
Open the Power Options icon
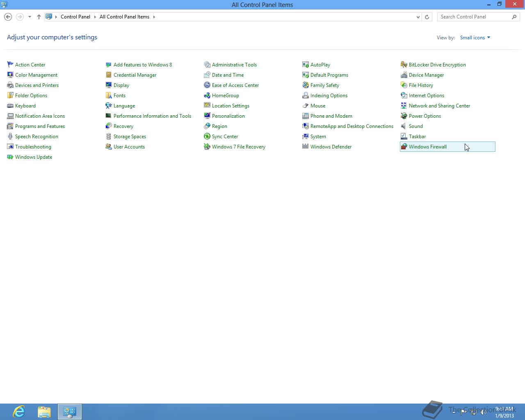404,116
